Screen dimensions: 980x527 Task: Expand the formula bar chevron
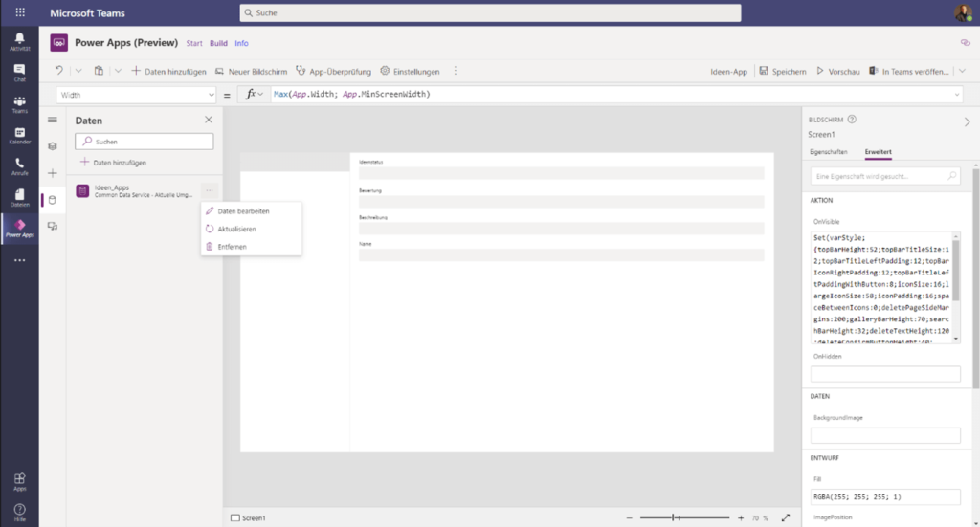(x=956, y=95)
